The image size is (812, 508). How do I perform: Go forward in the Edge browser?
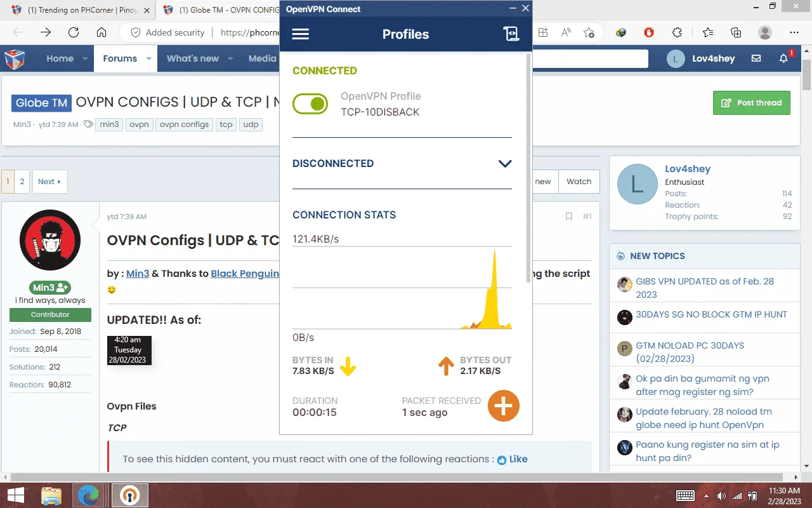[46, 32]
